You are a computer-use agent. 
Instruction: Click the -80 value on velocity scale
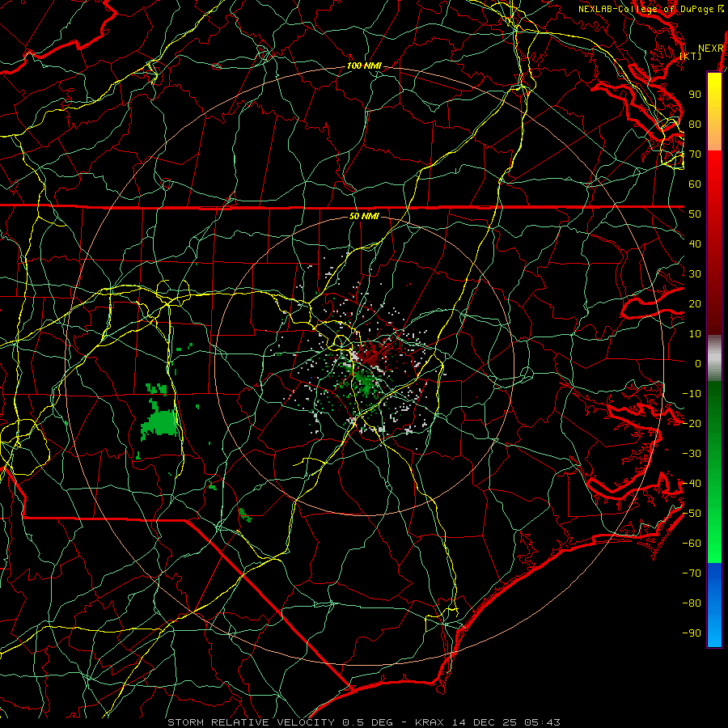pyautogui.click(x=692, y=603)
